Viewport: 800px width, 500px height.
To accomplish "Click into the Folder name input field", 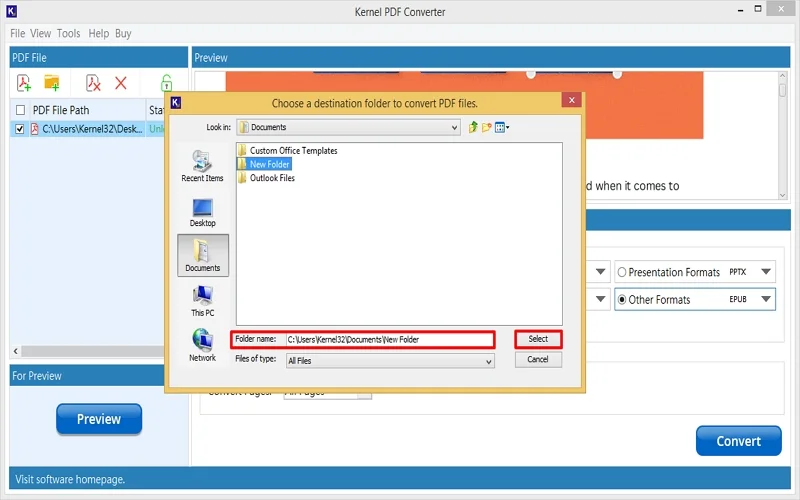I will (389, 339).
